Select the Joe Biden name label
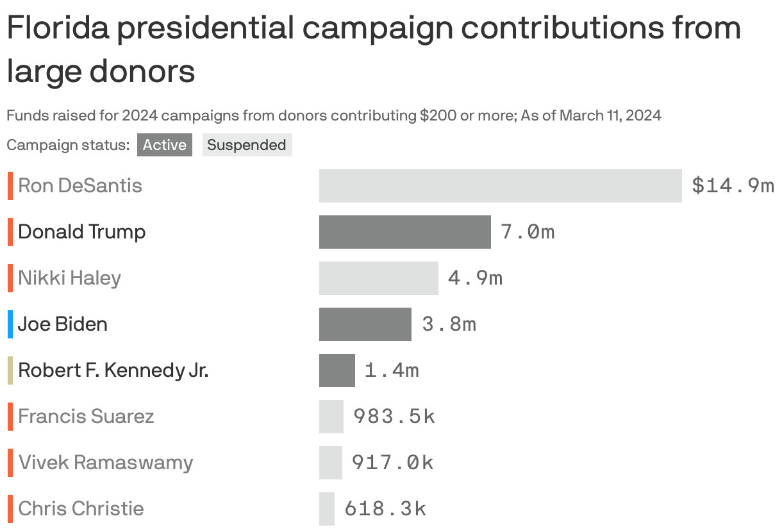 [x=62, y=324]
